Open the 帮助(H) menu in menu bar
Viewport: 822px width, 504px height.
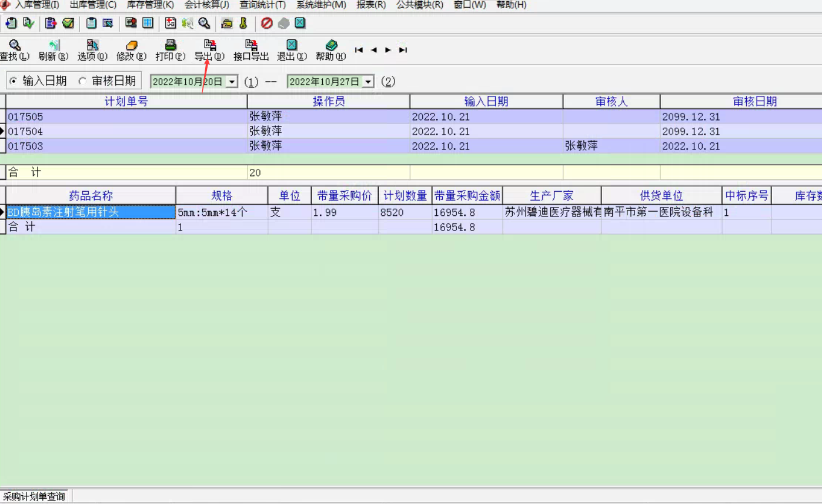512,5
